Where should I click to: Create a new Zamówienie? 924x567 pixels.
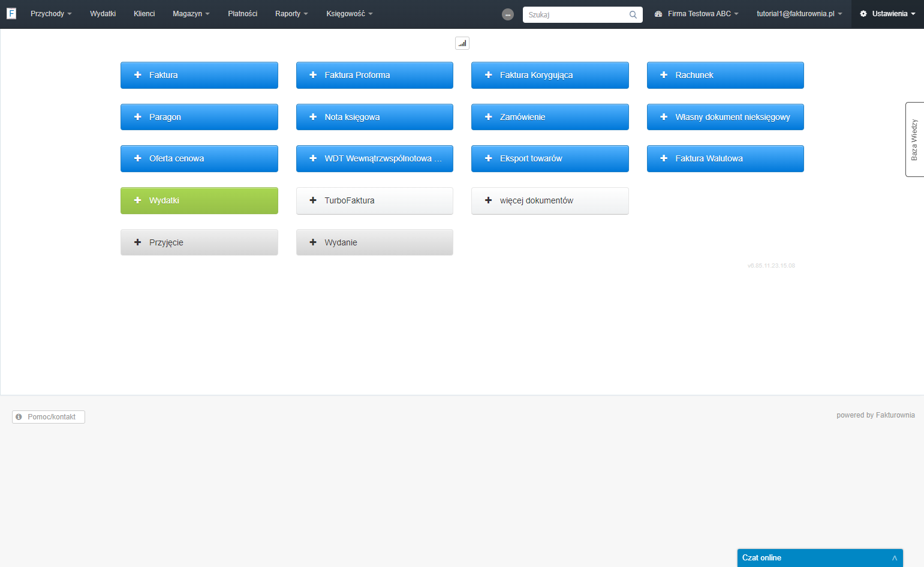click(550, 117)
